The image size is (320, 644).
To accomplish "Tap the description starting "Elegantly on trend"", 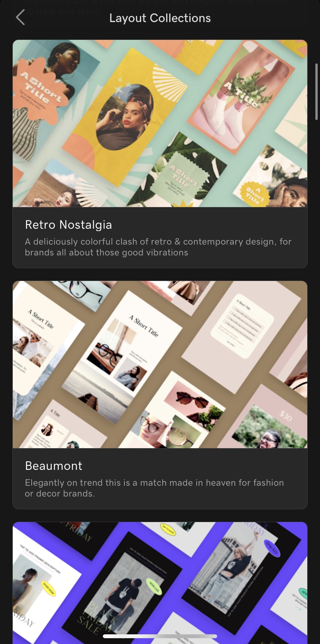I will click(x=154, y=488).
